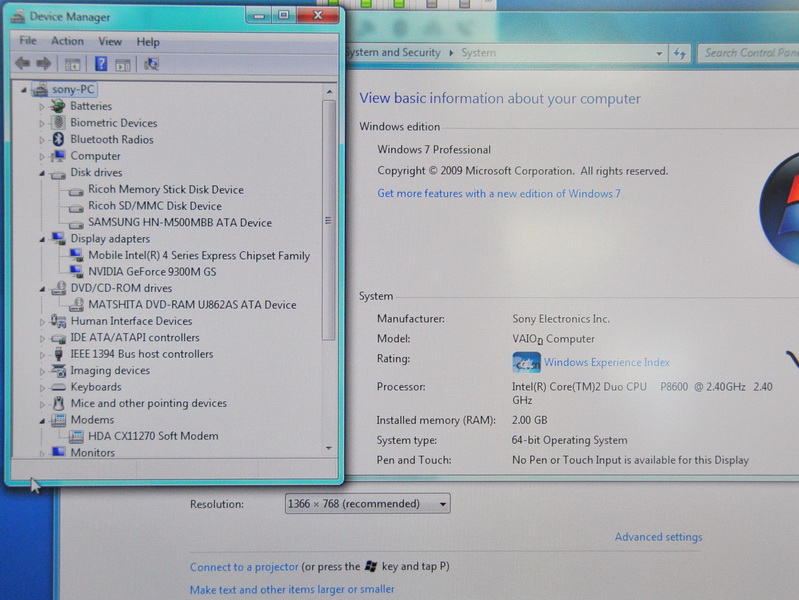The image size is (799, 600).
Task: Click the Device Manager scrollbar up arrow
Action: tap(329, 92)
